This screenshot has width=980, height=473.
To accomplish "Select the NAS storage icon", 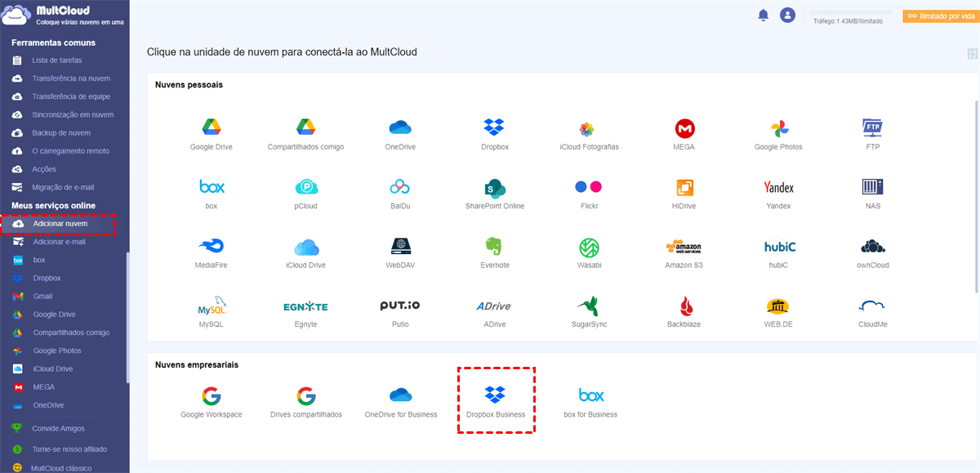I will click(873, 187).
